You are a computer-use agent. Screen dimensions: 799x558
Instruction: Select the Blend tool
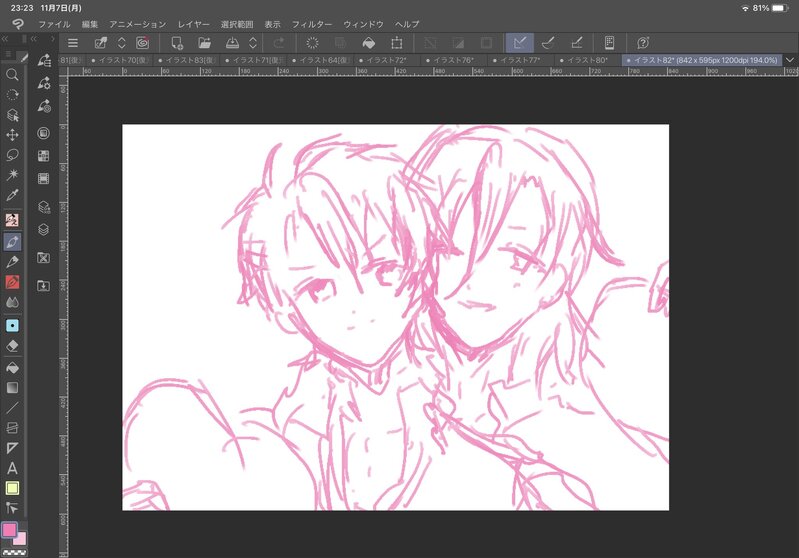point(12,303)
